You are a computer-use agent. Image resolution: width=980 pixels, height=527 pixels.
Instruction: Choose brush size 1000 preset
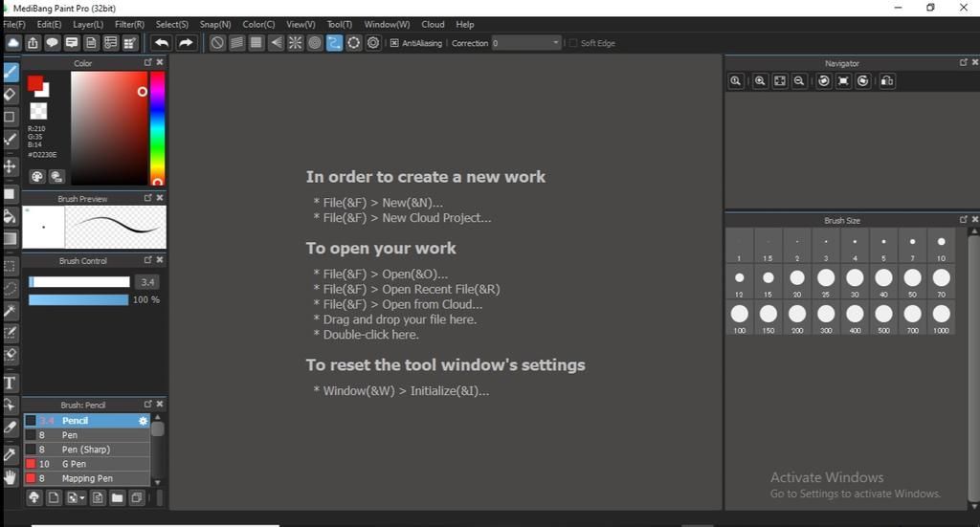[x=942, y=318]
